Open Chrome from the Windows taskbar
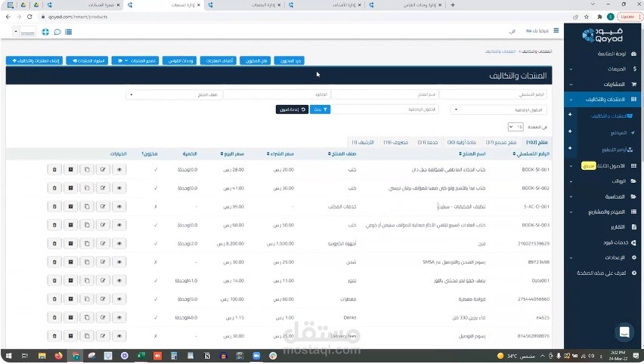 75,356
